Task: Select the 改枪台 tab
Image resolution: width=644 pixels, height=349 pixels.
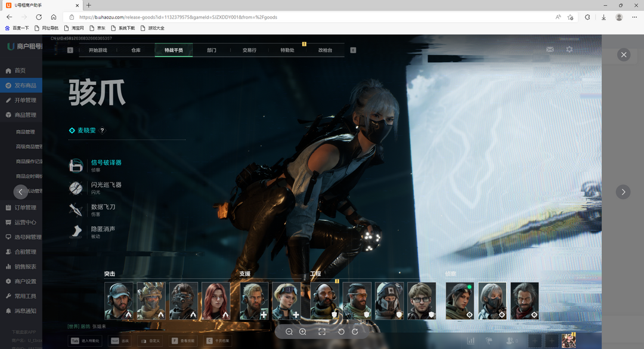Action: [x=325, y=50]
